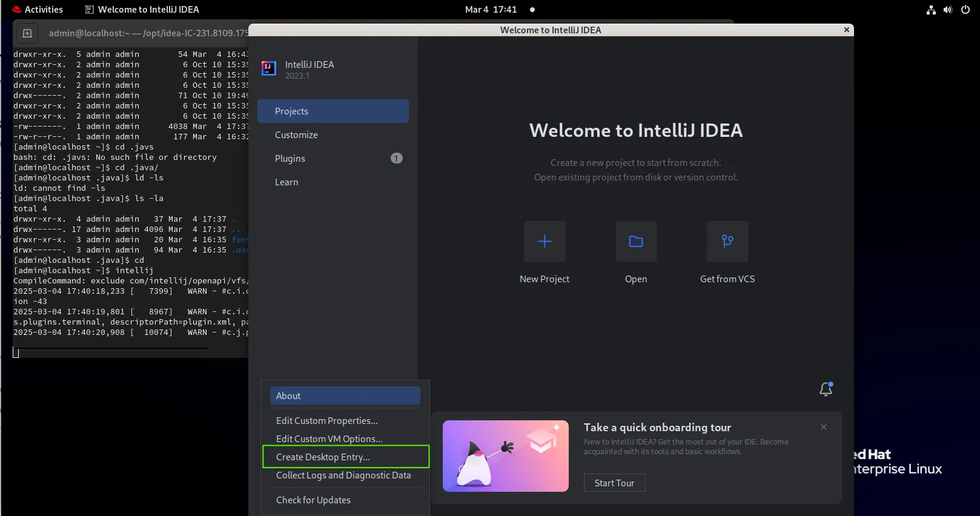Click the terminal cursor prompt line
Viewport: 980px width, 516px height.
click(x=16, y=353)
